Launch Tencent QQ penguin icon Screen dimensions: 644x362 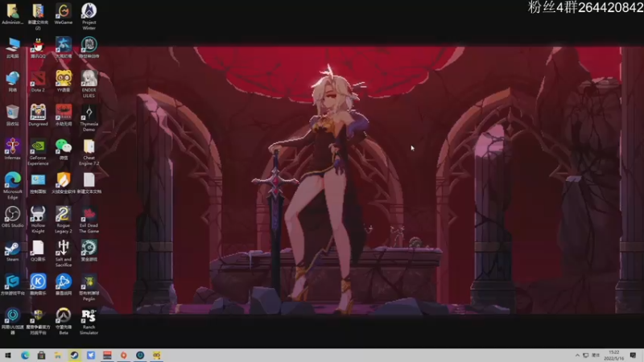coord(38,45)
